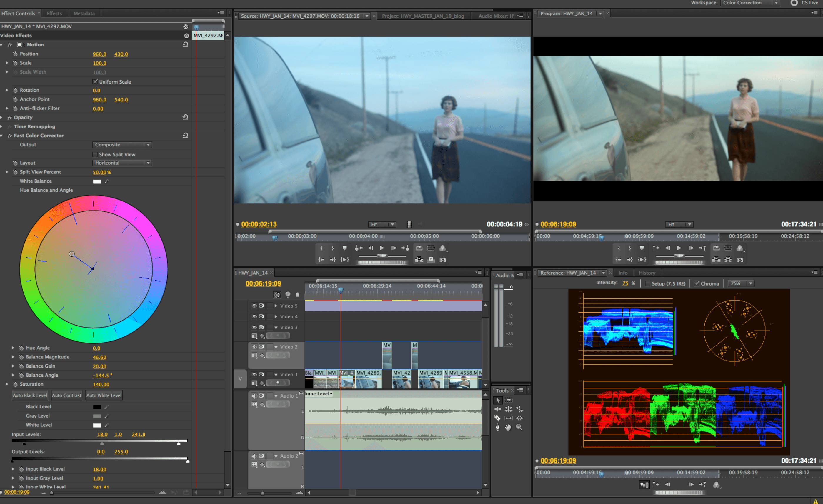Expand the Video 5 track
823x504 pixels.
click(276, 306)
